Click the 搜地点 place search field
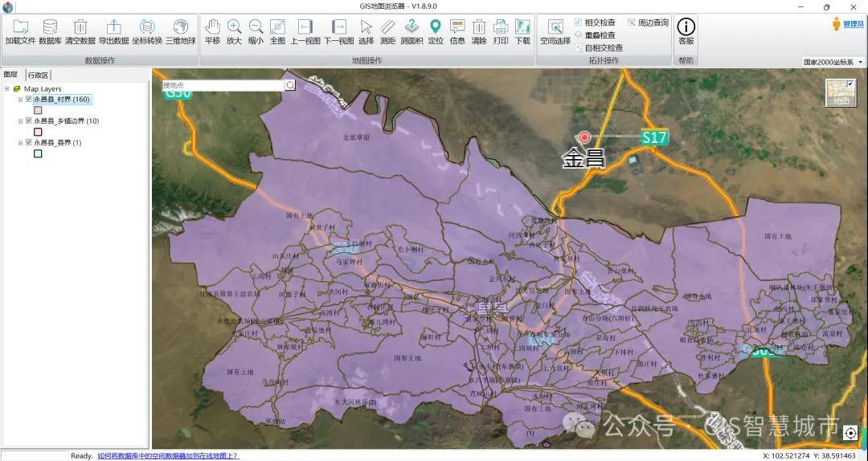This screenshot has width=868, height=461. tap(223, 84)
